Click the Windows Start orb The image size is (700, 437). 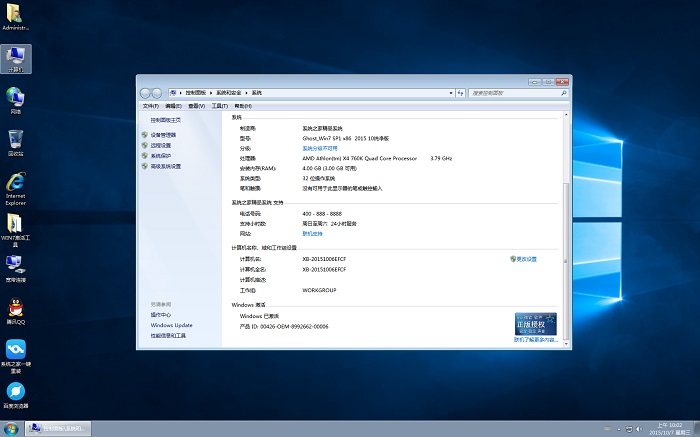[10, 429]
